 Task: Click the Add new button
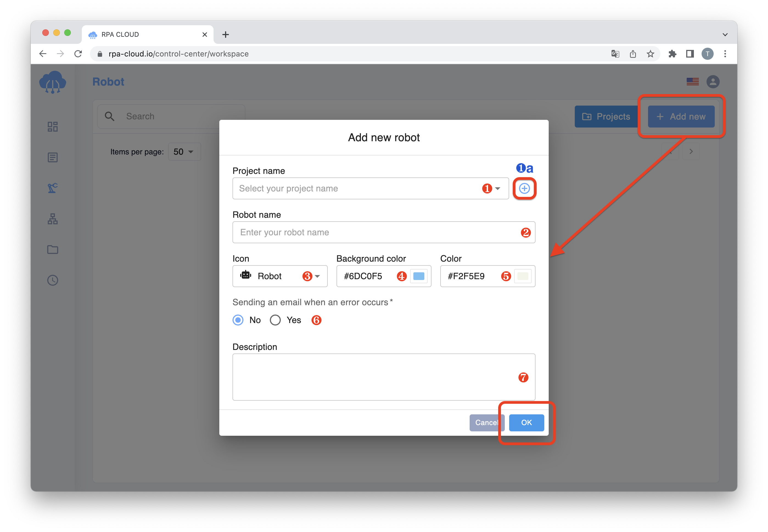click(681, 117)
